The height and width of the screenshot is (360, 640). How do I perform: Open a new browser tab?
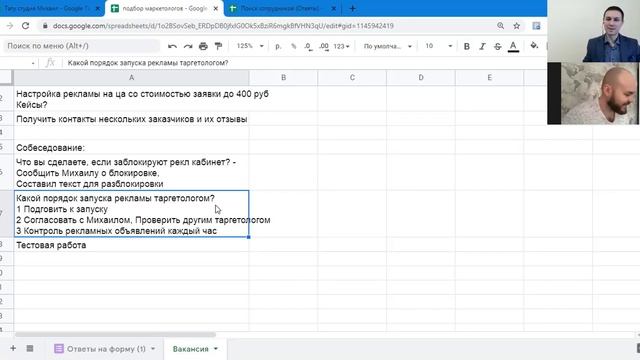click(x=353, y=8)
